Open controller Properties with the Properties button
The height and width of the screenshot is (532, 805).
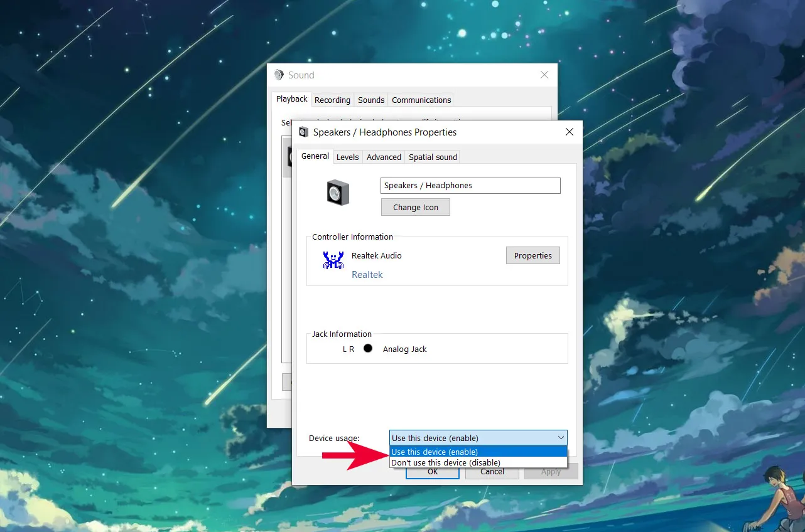[532, 255]
